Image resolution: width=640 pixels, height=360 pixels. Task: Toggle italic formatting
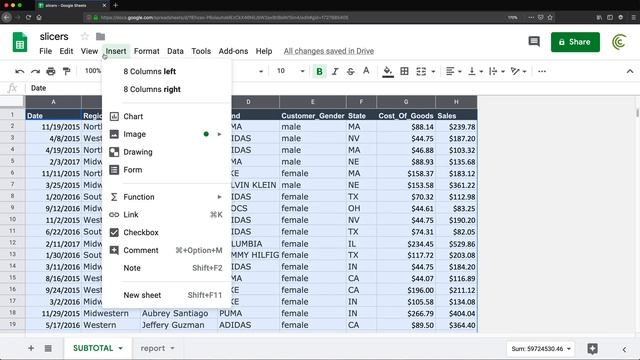point(335,71)
